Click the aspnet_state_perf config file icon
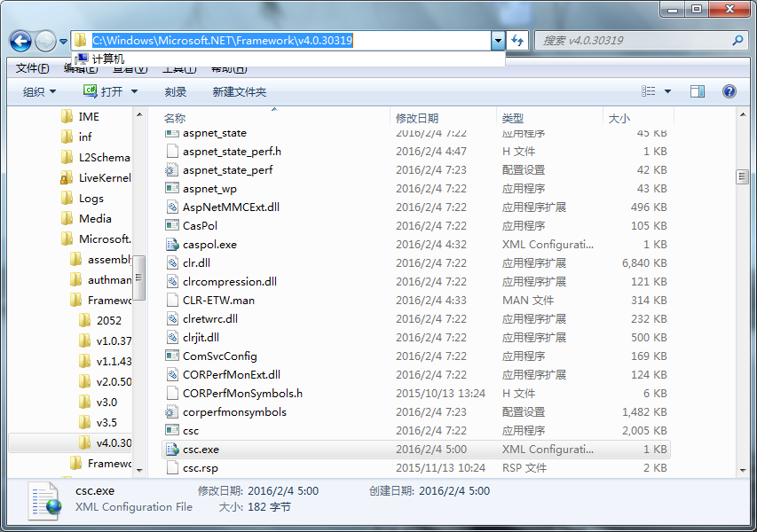Viewport: 757px width, 532px height. 172,169
